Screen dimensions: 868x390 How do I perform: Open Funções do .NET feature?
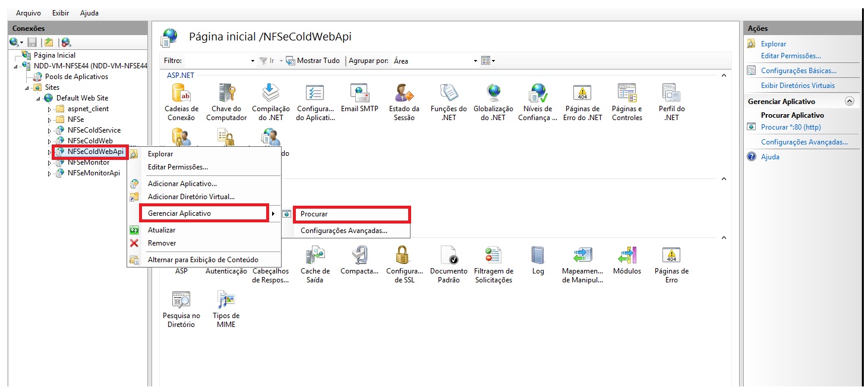click(x=449, y=102)
